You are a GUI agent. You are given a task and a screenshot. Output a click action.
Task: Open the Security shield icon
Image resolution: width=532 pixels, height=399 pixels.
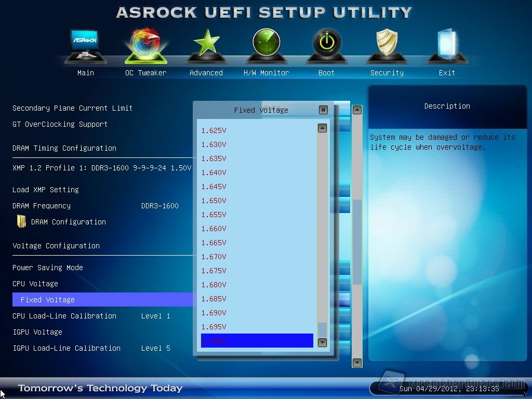point(387,47)
